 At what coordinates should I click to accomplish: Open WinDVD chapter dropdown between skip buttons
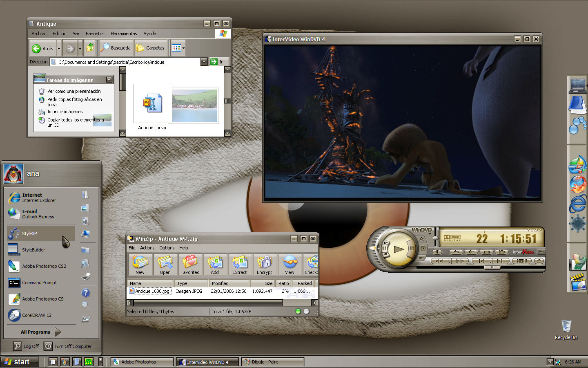(x=490, y=262)
